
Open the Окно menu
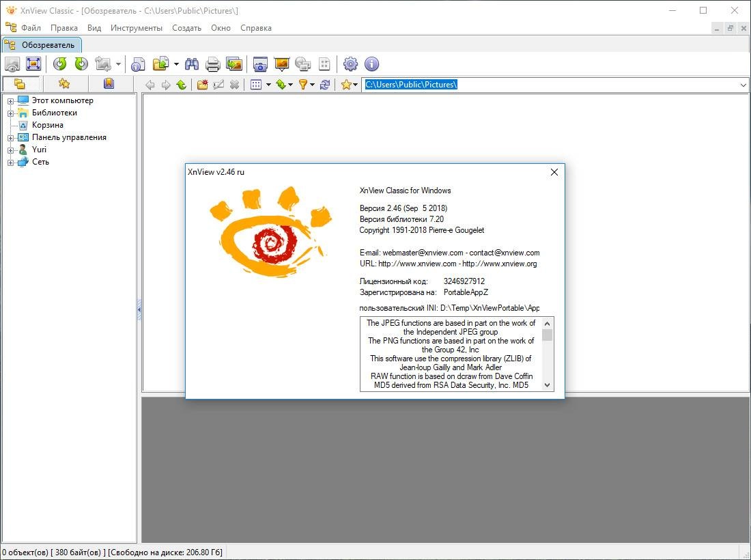pos(221,28)
